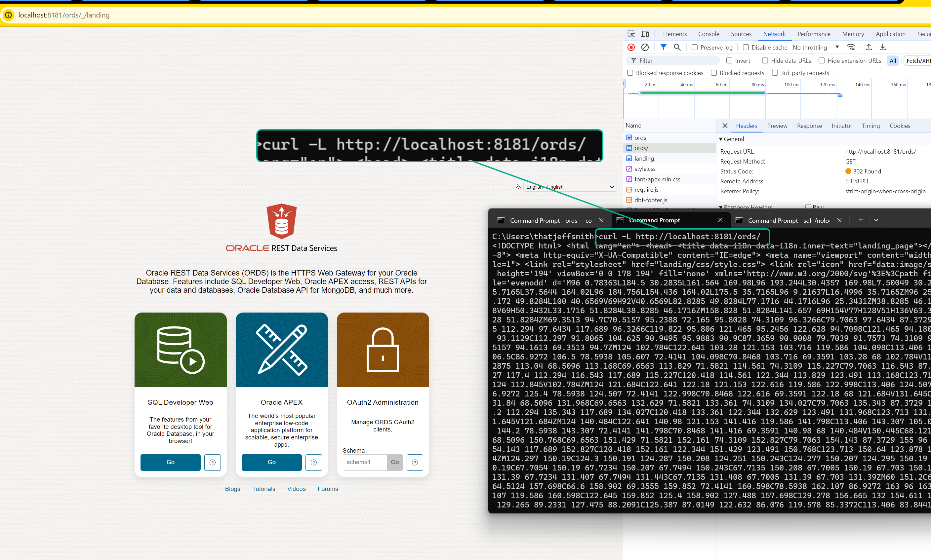Select the 'landing' request row

coord(670,159)
